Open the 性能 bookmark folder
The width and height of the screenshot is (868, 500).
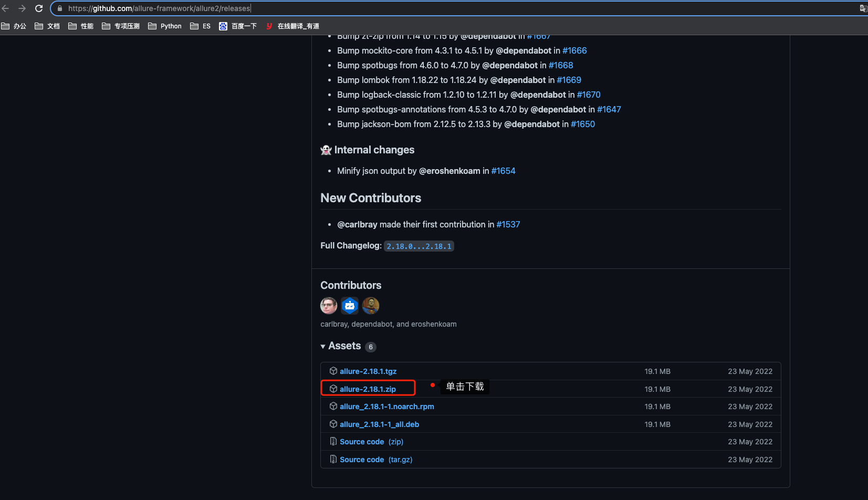(x=81, y=26)
